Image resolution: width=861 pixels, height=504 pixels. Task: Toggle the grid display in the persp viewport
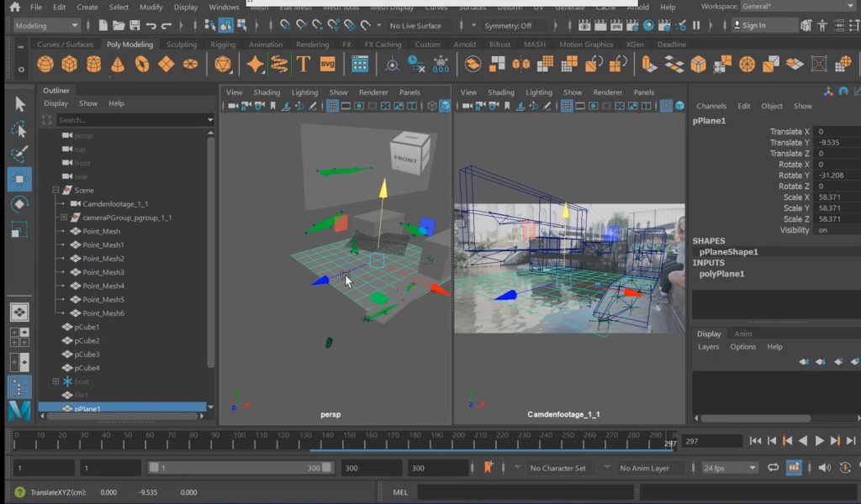click(x=332, y=106)
